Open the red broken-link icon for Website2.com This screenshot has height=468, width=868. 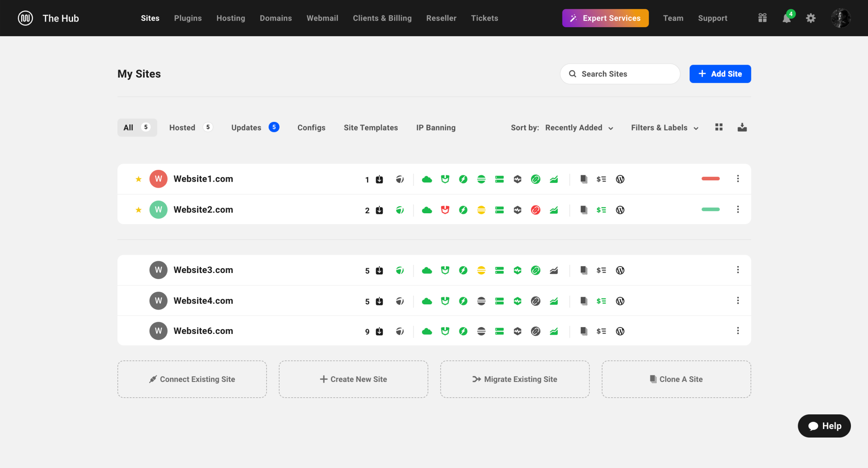point(536,210)
